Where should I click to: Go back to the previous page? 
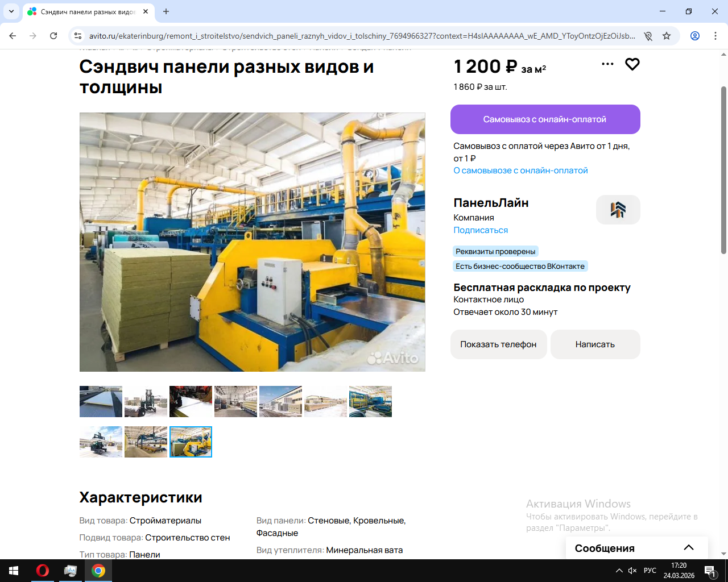[x=13, y=36]
